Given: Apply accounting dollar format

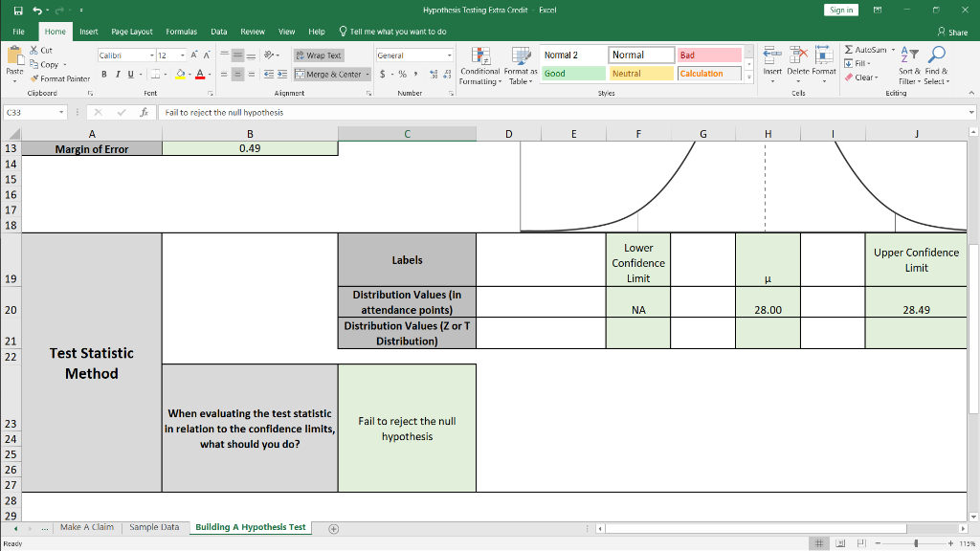Looking at the screenshot, I should [383, 75].
